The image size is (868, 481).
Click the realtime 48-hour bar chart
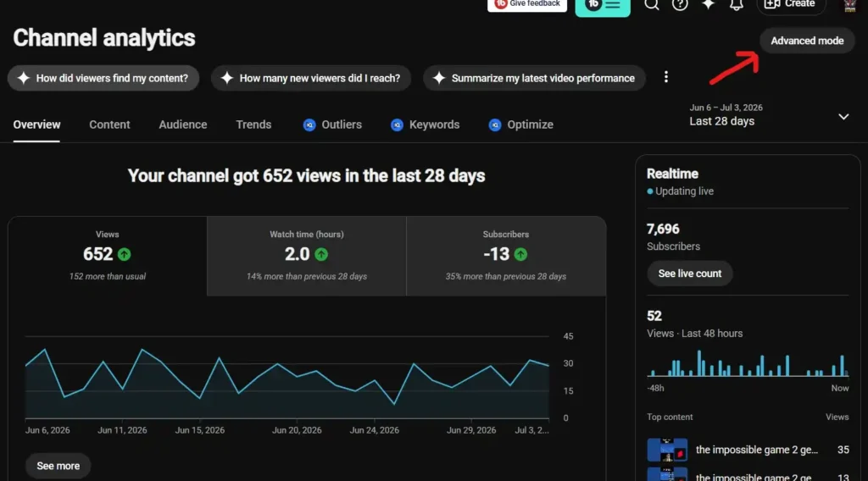point(748,363)
